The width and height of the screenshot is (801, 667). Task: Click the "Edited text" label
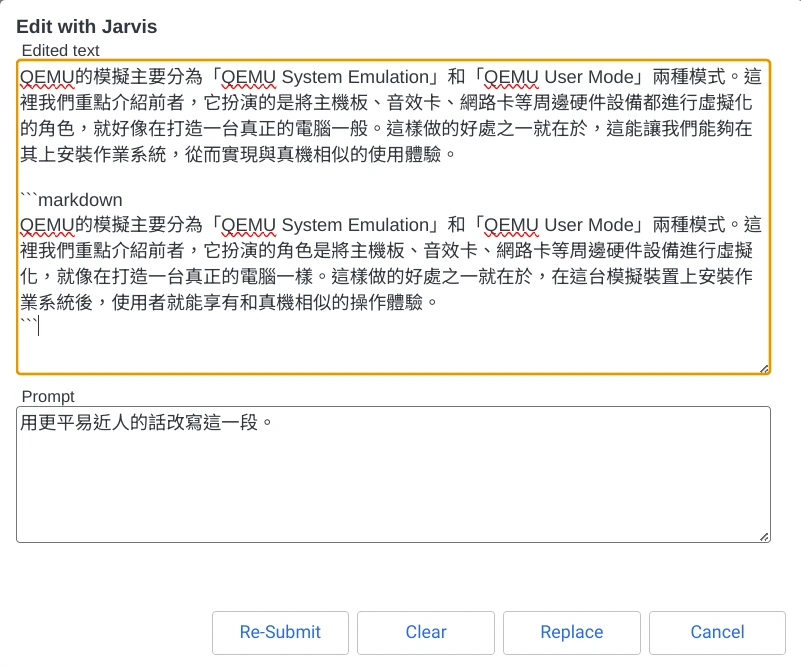click(x=60, y=50)
